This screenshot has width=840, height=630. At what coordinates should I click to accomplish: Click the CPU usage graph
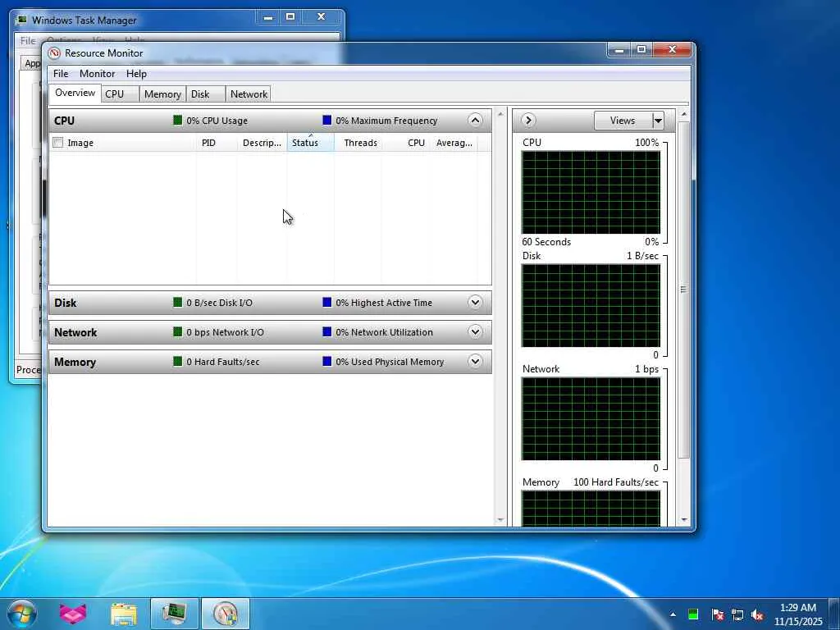(x=591, y=192)
